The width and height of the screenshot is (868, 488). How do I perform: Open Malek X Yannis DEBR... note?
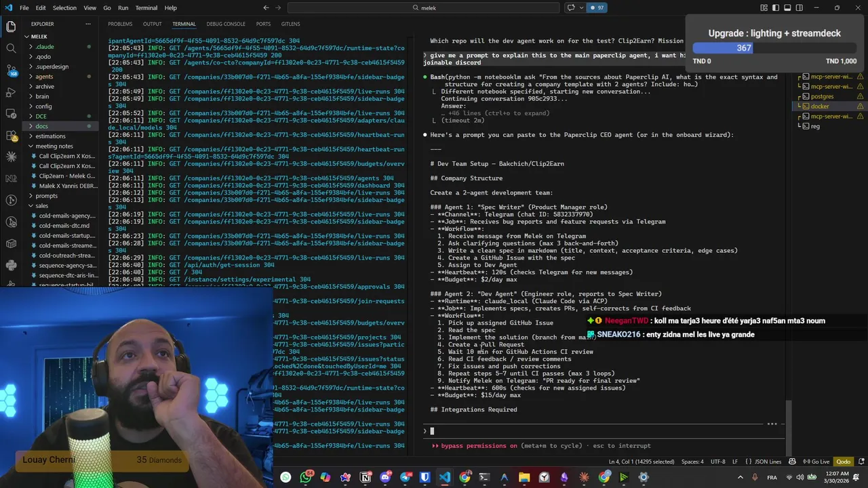[68, 186]
